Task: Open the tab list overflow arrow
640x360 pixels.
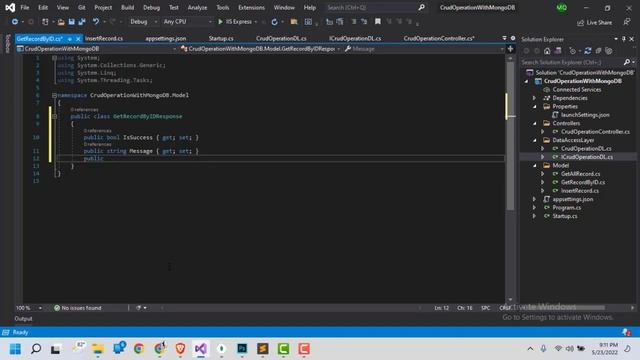Action: 504,38
